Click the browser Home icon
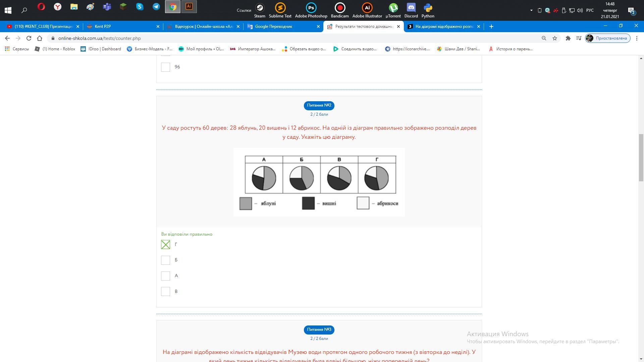644x362 pixels. pyautogui.click(x=40, y=38)
